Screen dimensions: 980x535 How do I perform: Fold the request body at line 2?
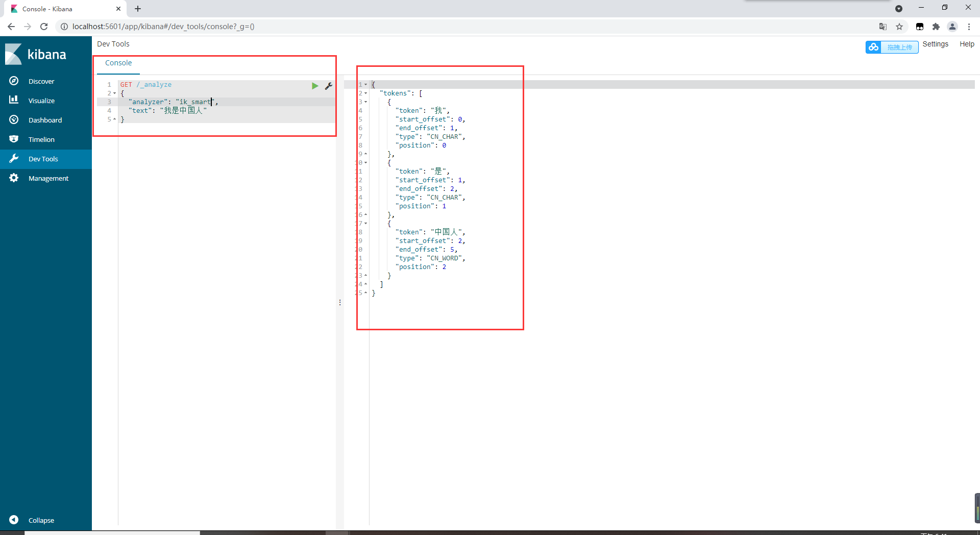tap(114, 93)
